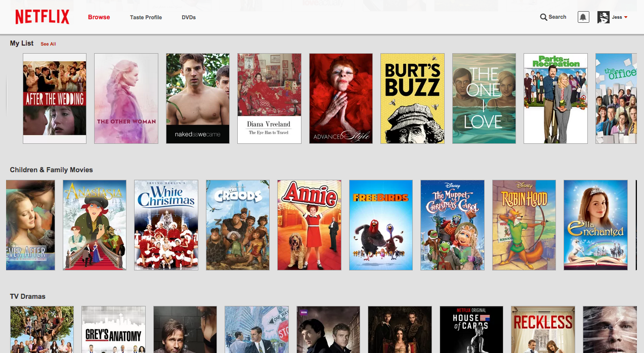
Task: Select the Reckless poster
Action: click(543, 329)
